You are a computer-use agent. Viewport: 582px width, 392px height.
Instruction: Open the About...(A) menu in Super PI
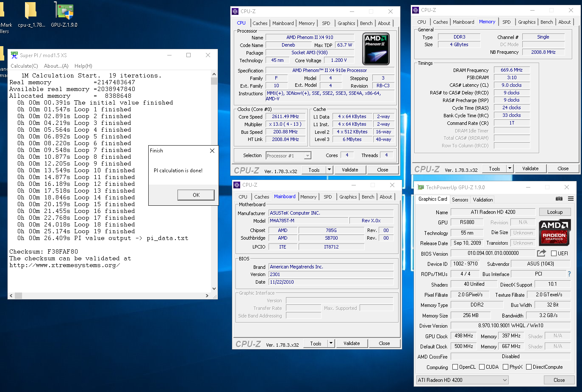point(56,66)
